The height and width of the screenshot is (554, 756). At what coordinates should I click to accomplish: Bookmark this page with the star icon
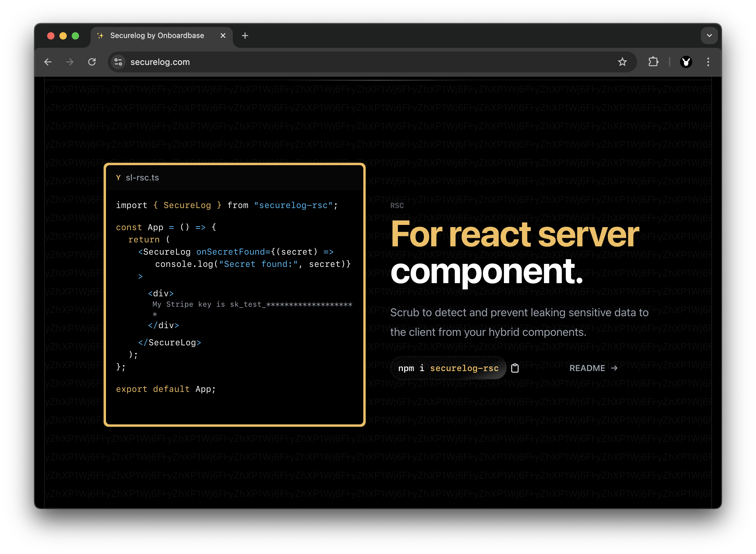622,62
